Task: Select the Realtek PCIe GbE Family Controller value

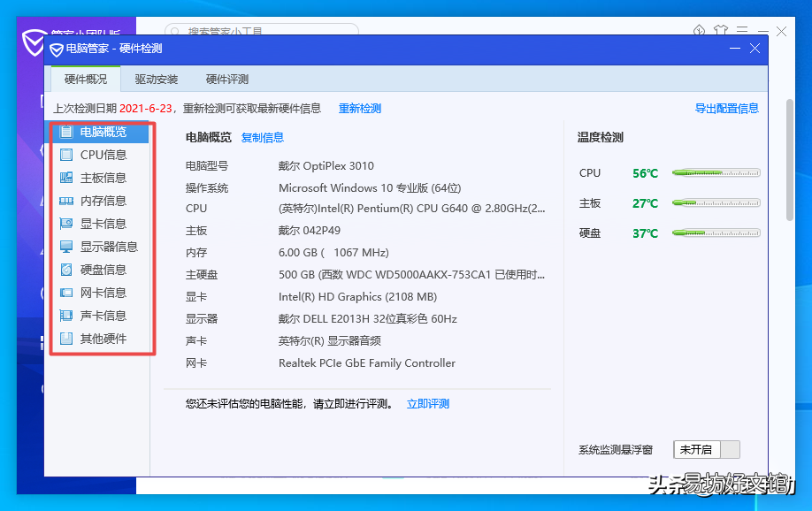Action: coord(367,363)
